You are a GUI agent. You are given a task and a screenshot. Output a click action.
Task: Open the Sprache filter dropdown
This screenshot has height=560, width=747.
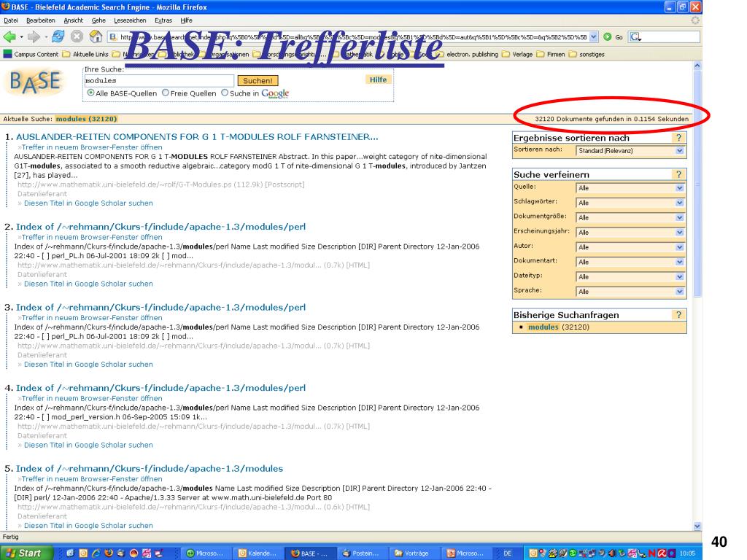[x=630, y=292]
